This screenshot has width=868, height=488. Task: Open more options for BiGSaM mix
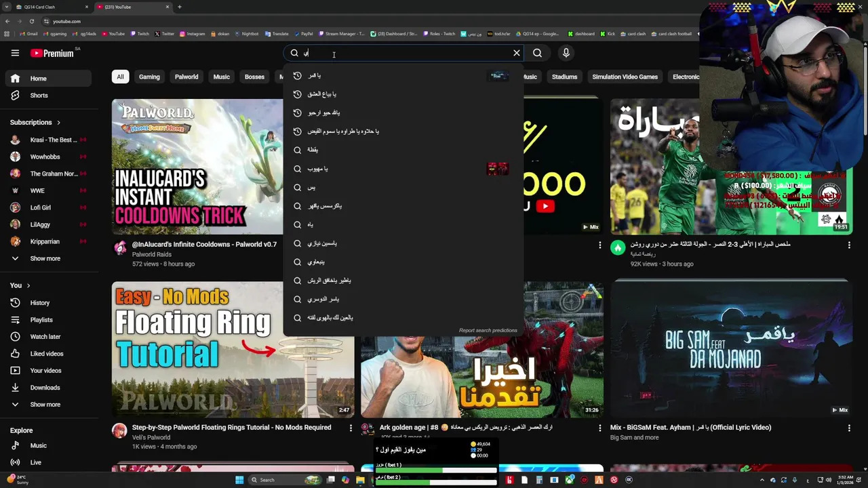849,428
